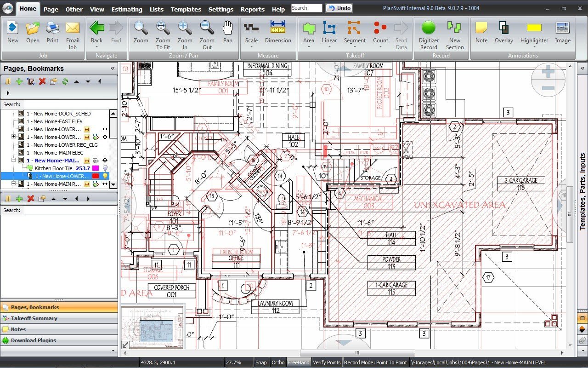Select the Highlighter annotation tool
Screen dimensions: 588x368
pyautogui.click(x=534, y=32)
